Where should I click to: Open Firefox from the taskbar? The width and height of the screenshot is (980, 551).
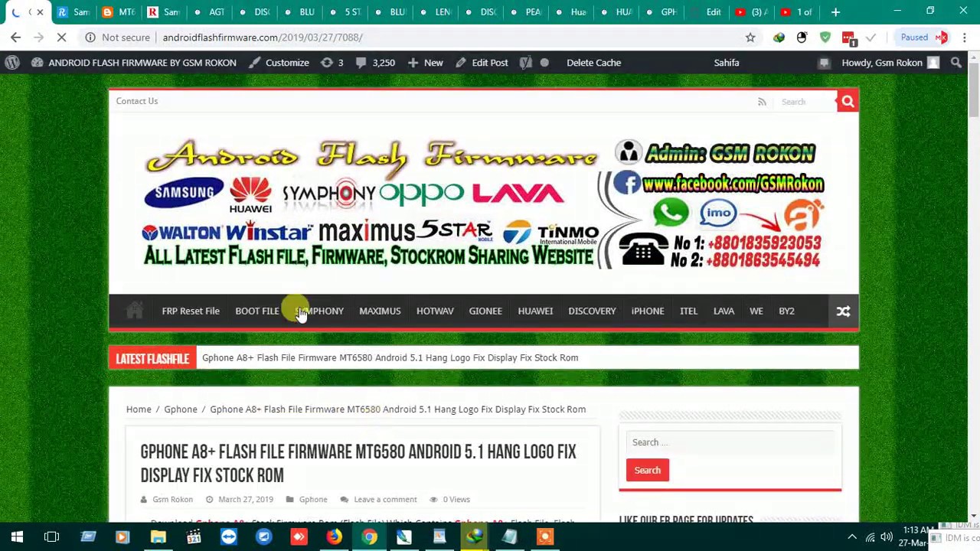coord(334,537)
